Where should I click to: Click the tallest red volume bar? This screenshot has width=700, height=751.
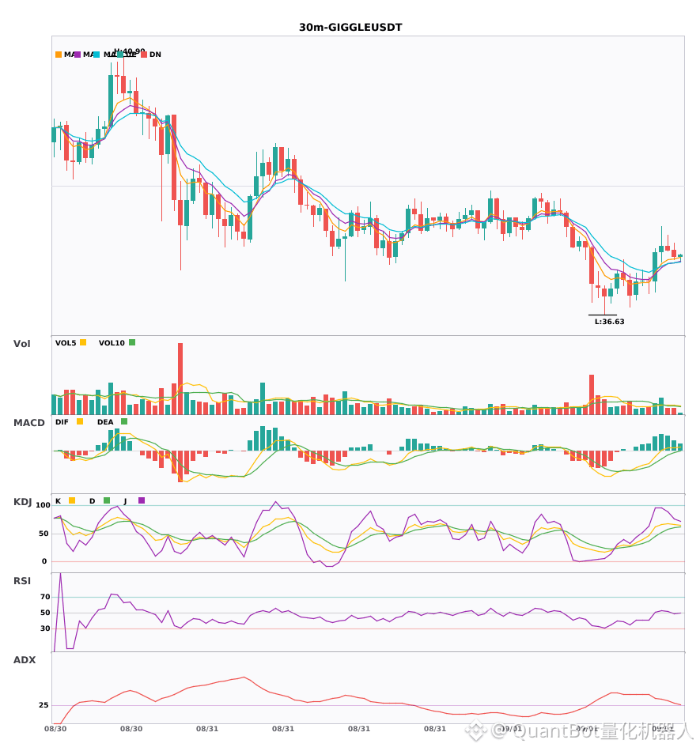coord(180,379)
